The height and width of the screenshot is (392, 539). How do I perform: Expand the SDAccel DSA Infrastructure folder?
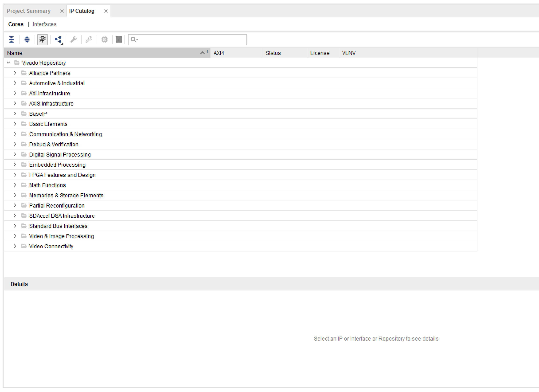[x=15, y=216]
